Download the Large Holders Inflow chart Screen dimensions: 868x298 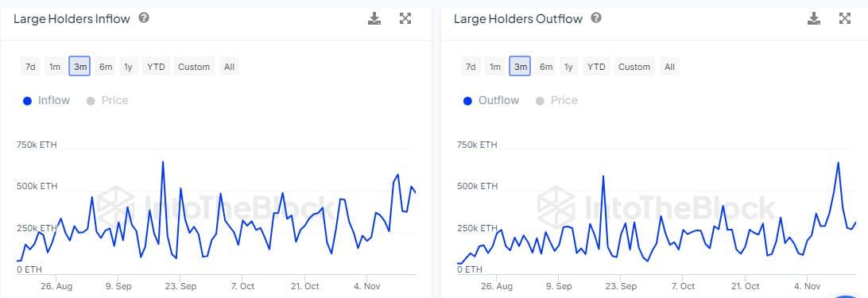coord(374,18)
